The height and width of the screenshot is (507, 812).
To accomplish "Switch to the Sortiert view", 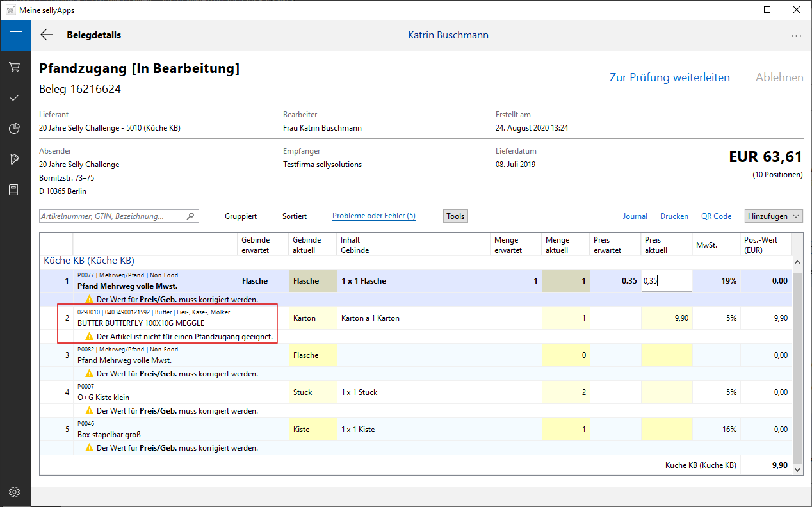I will click(295, 216).
